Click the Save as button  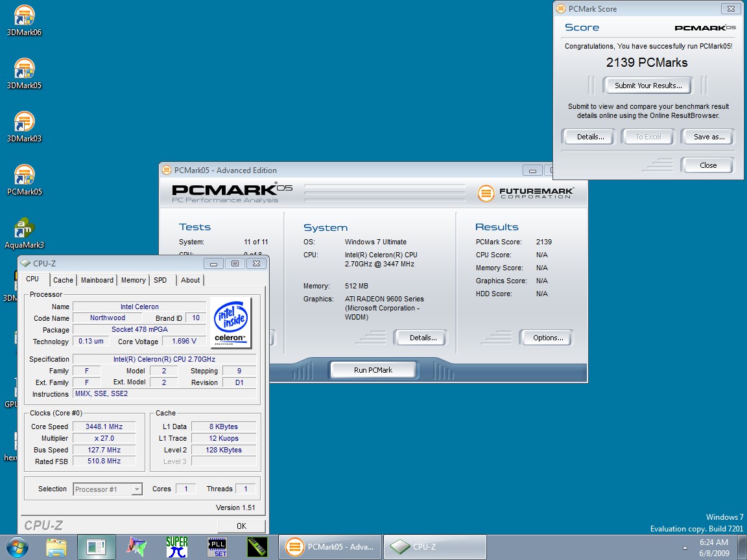coord(709,137)
